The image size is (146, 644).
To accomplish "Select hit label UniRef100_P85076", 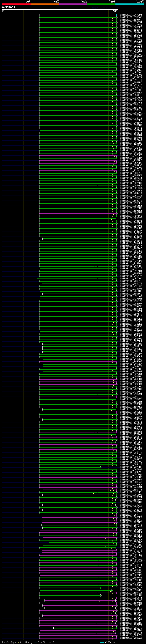I will click(x=131, y=284).
